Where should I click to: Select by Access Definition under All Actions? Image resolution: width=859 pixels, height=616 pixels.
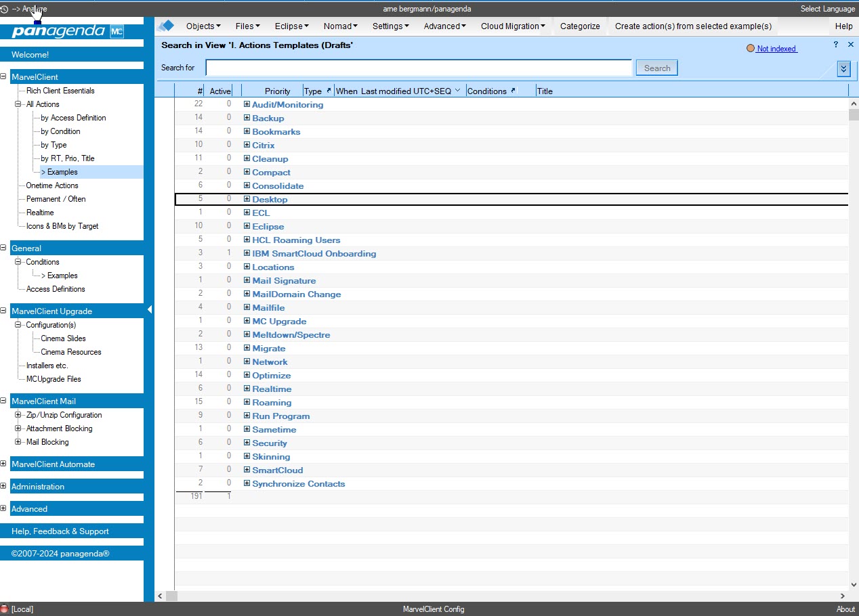click(x=73, y=118)
